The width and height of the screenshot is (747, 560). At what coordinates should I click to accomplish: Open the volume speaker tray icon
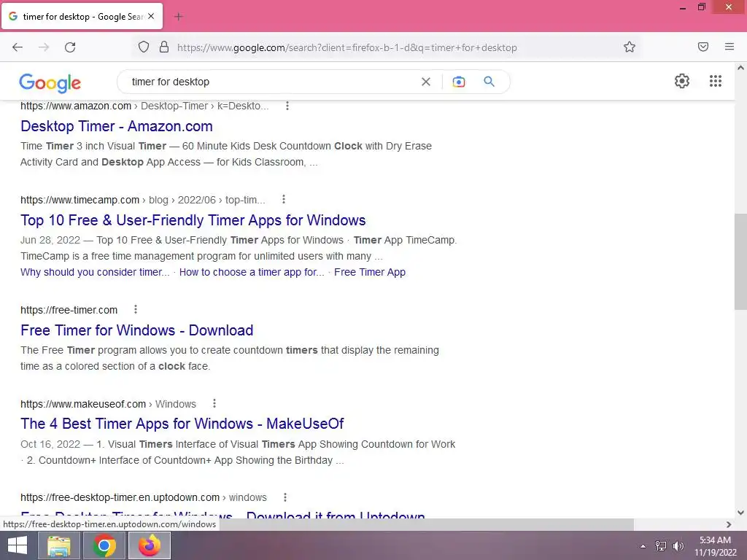(678, 546)
